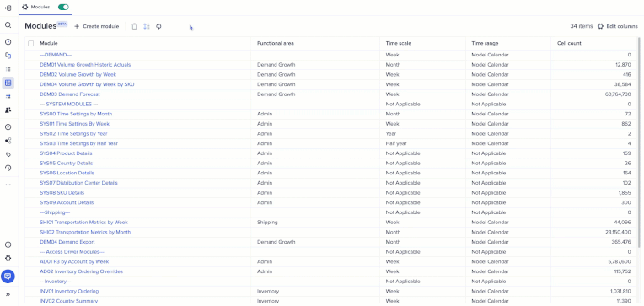Open the clock (time) icon in sidebar
Image resolution: width=644 pixels, height=306 pixels.
point(8,42)
